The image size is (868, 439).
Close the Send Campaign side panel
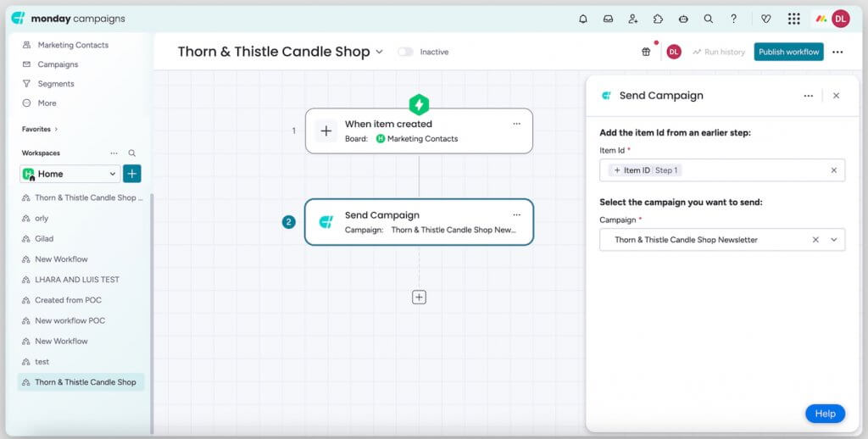(836, 96)
